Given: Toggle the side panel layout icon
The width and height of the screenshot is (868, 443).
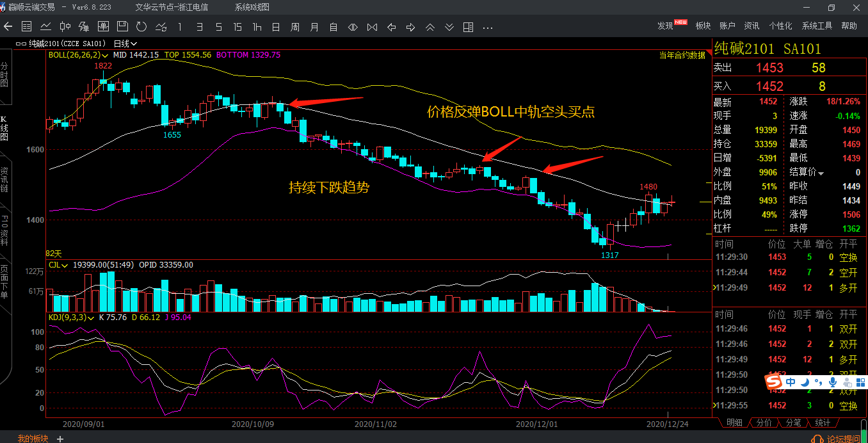Looking at the screenshot, I should pyautogui.click(x=469, y=27).
